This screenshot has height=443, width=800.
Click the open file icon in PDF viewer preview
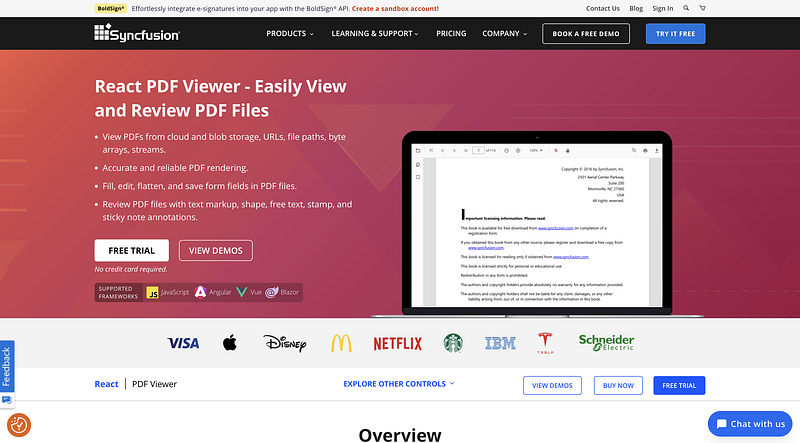418,151
